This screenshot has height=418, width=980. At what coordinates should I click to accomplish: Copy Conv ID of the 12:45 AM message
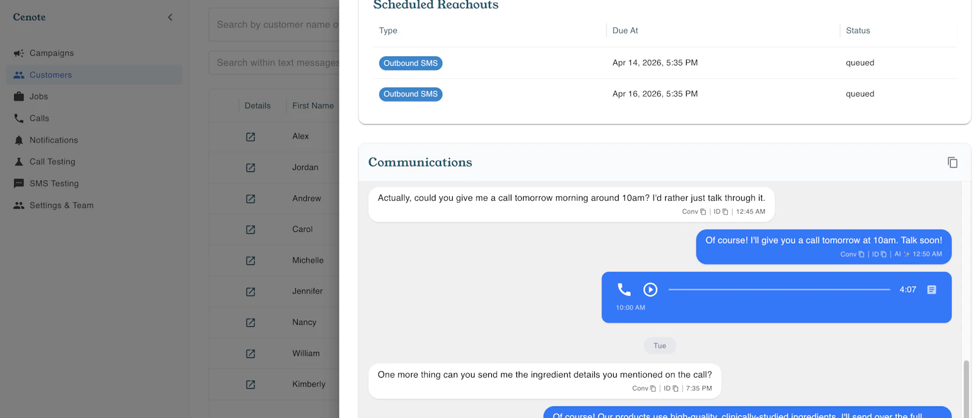[703, 212]
